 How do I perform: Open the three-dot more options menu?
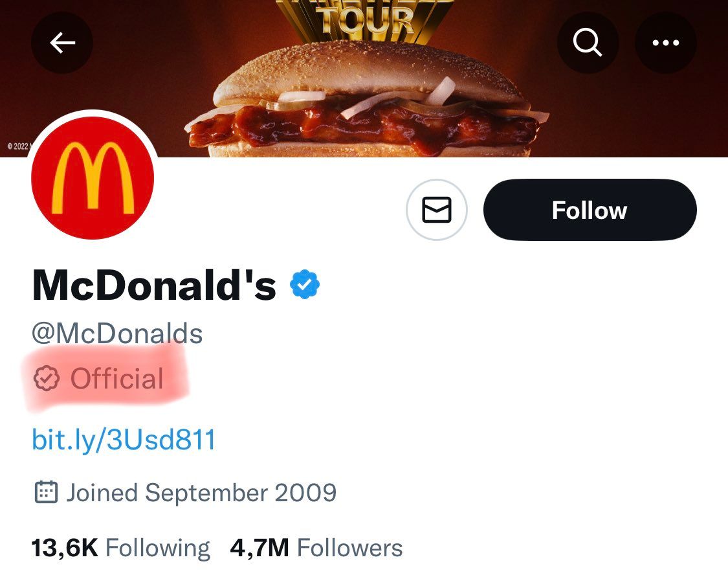point(666,43)
